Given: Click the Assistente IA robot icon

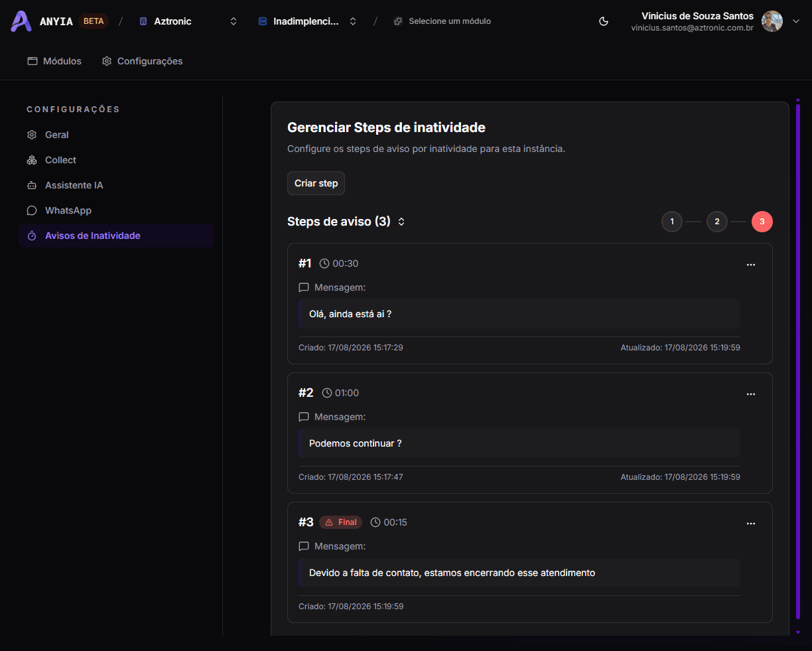Looking at the screenshot, I should pos(32,185).
